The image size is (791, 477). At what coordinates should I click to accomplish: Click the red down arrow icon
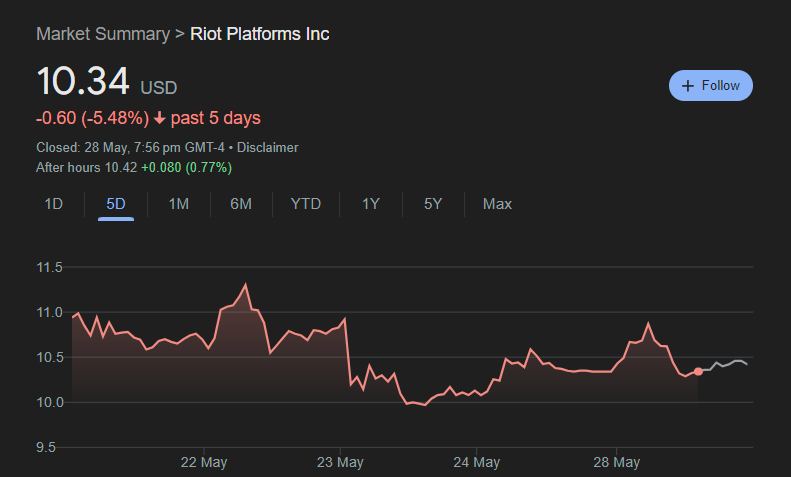[x=159, y=118]
